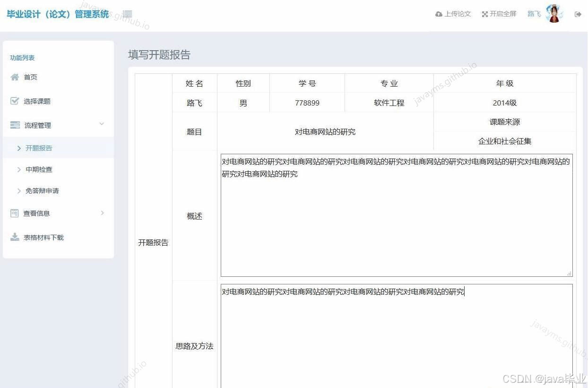Click the 软件工程 cell
The image size is (588, 388).
point(389,103)
